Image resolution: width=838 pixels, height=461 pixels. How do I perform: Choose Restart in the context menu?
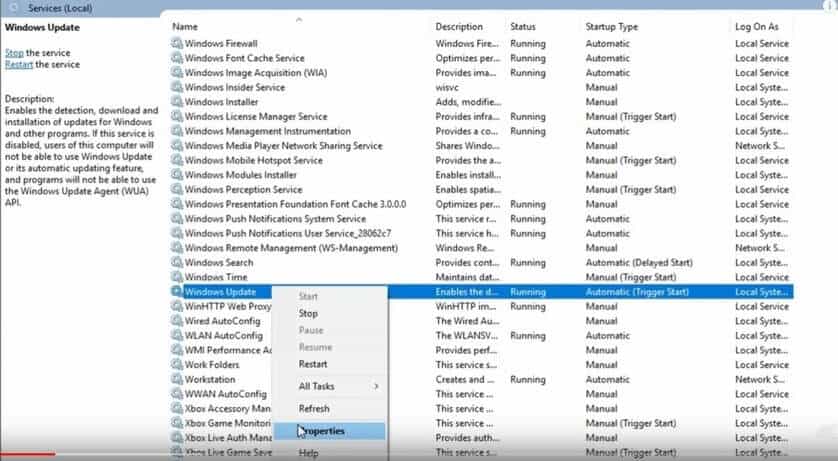tap(313, 364)
